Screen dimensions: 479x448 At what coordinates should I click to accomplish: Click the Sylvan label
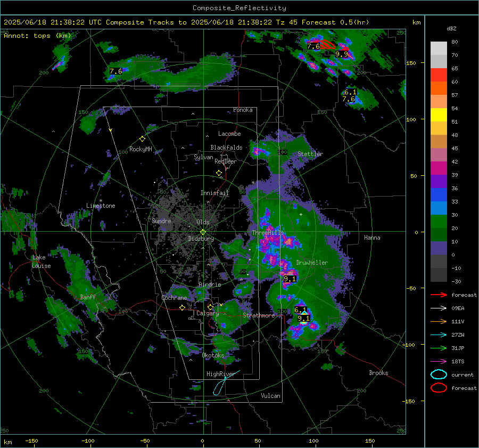[203, 157]
